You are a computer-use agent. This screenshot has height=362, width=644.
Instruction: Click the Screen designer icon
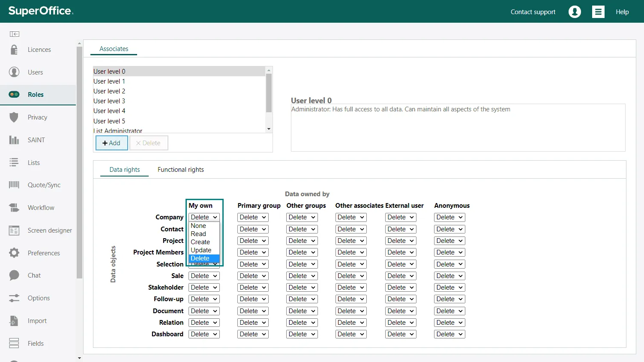pos(14,230)
